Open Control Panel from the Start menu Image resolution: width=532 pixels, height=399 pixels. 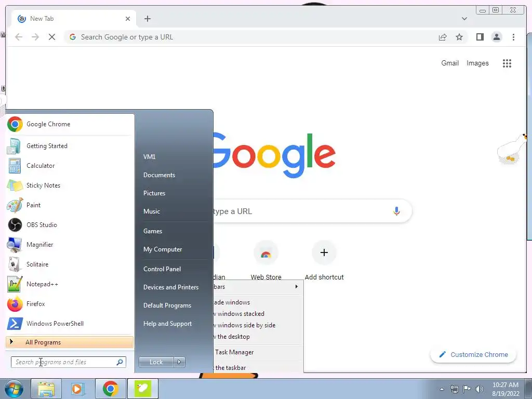pos(162,269)
